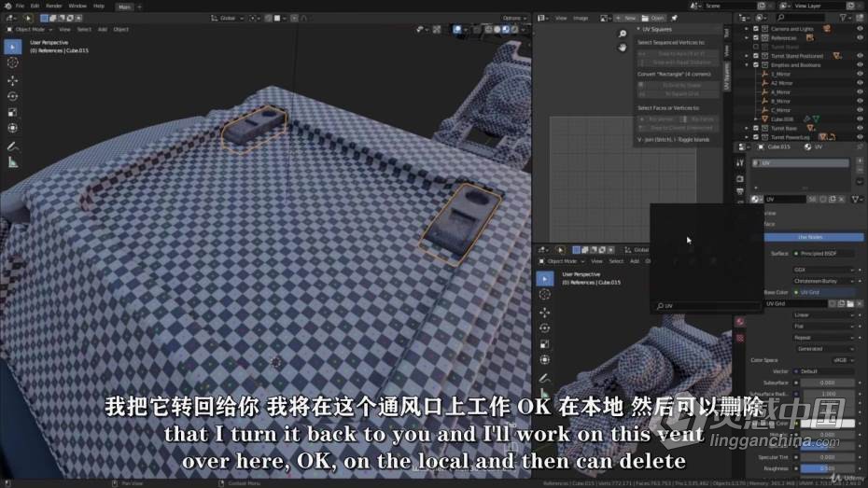Collapse the UV Squares panel
This screenshot has width=868, height=488.
(x=638, y=29)
